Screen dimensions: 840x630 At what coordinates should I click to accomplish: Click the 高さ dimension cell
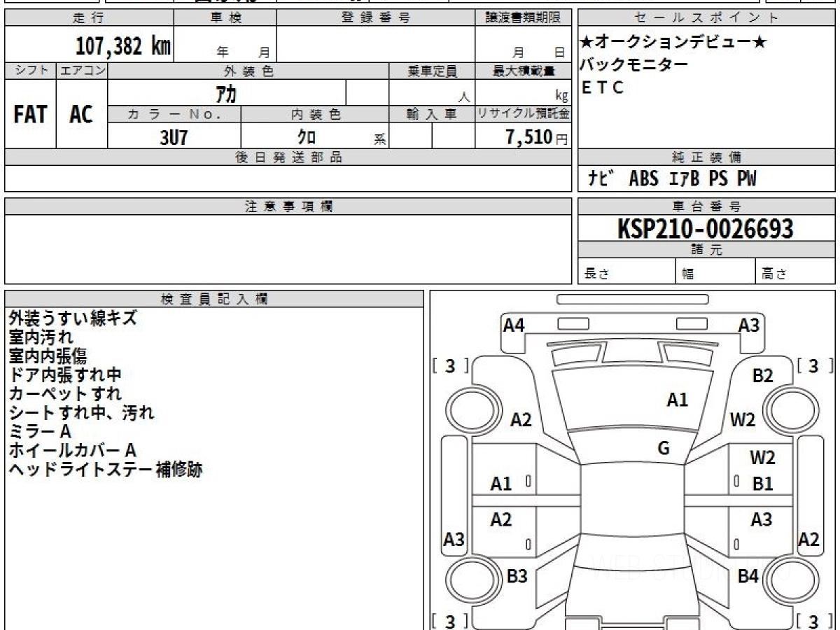(x=795, y=272)
